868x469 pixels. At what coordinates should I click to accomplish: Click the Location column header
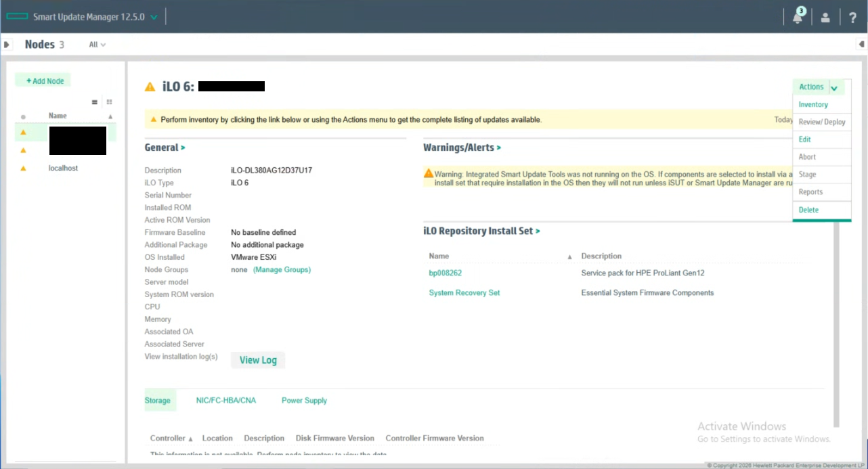click(x=217, y=438)
